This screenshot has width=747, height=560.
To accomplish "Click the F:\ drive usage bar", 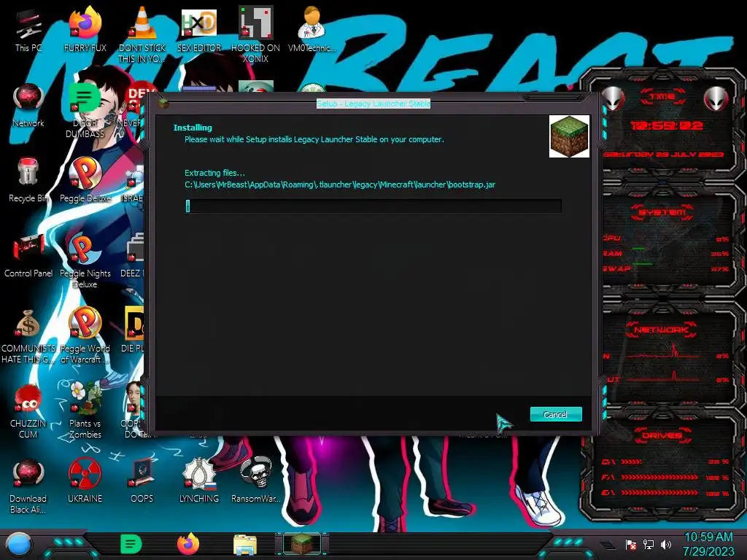I will pos(659,477).
